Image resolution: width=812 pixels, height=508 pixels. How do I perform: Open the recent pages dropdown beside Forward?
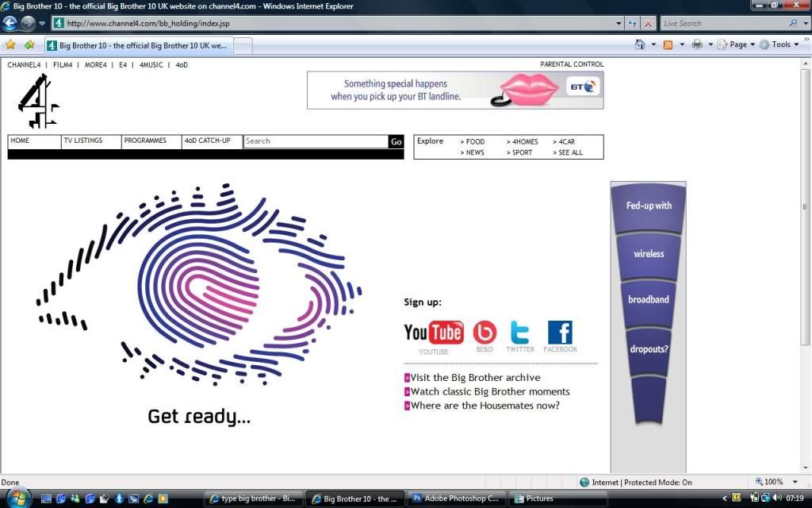pyautogui.click(x=42, y=23)
